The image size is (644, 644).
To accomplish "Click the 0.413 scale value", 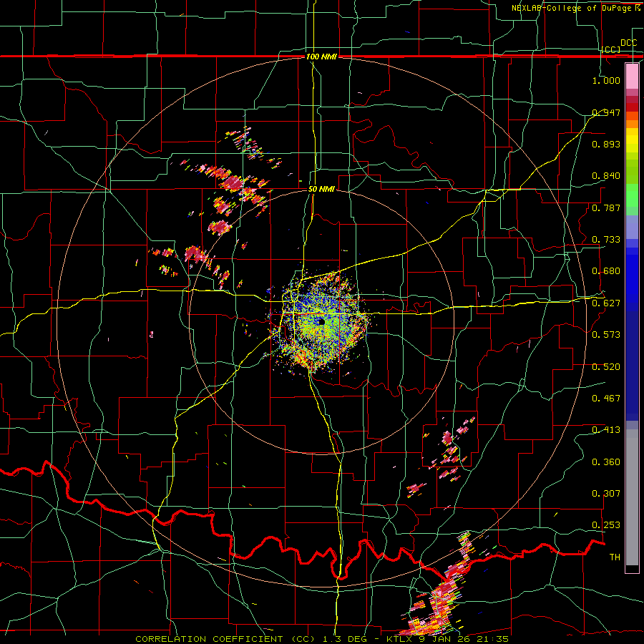I will 606,430.
